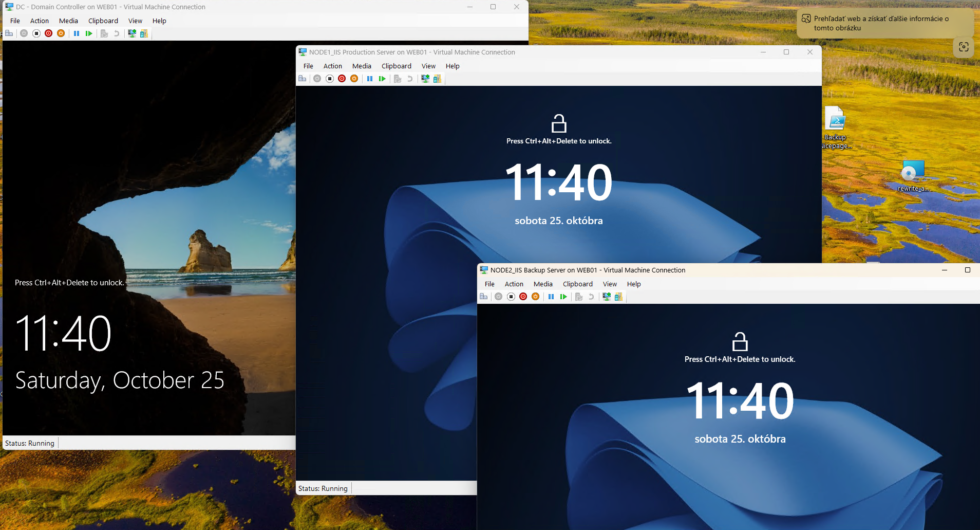Pause the NODE2 Backup Server VM
Screen dimensions: 980x530
(x=551, y=297)
